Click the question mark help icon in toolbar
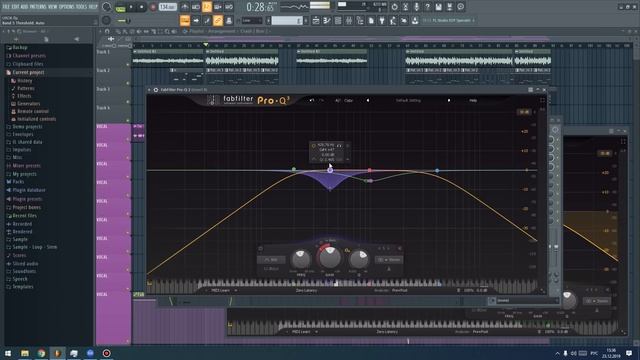Image resolution: width=640 pixels, height=360 pixels. pyautogui.click(x=427, y=7)
